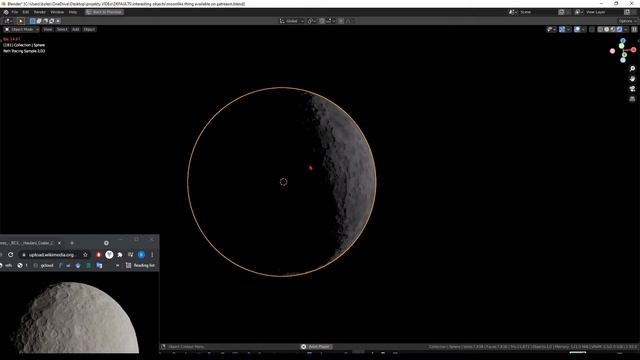Switch to material preview shading
This screenshot has height=360, width=640.
pyautogui.click(x=613, y=29)
